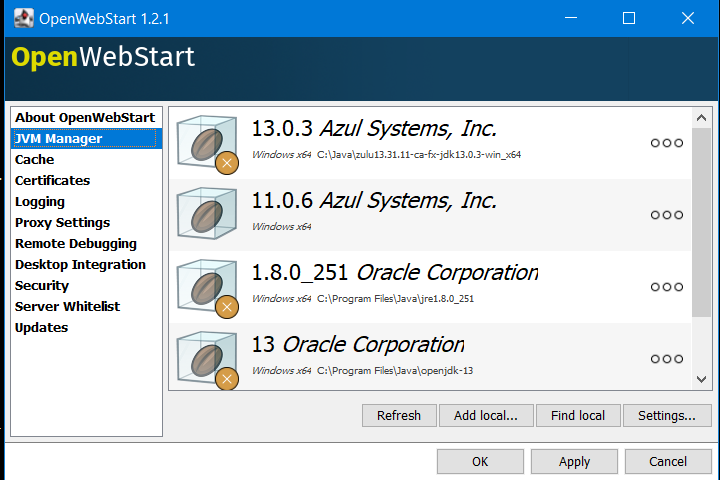
Task: Open Proxy Settings section
Action: click(86, 222)
